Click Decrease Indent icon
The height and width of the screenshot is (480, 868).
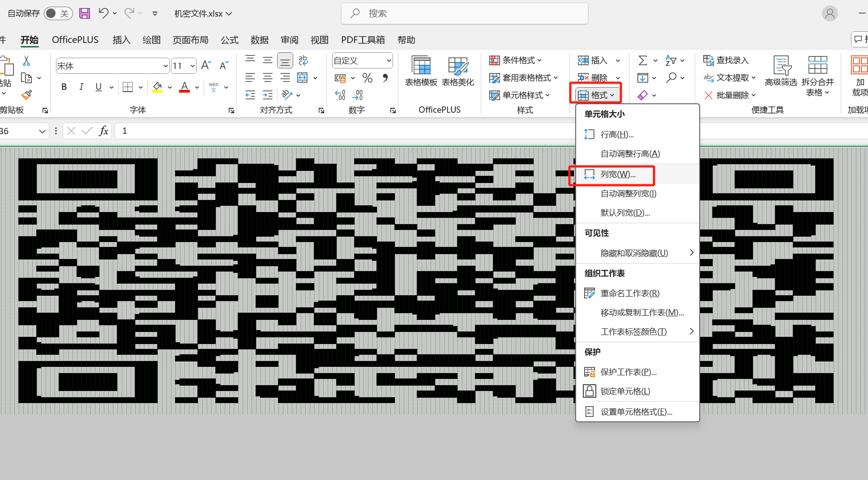pyautogui.click(x=250, y=95)
